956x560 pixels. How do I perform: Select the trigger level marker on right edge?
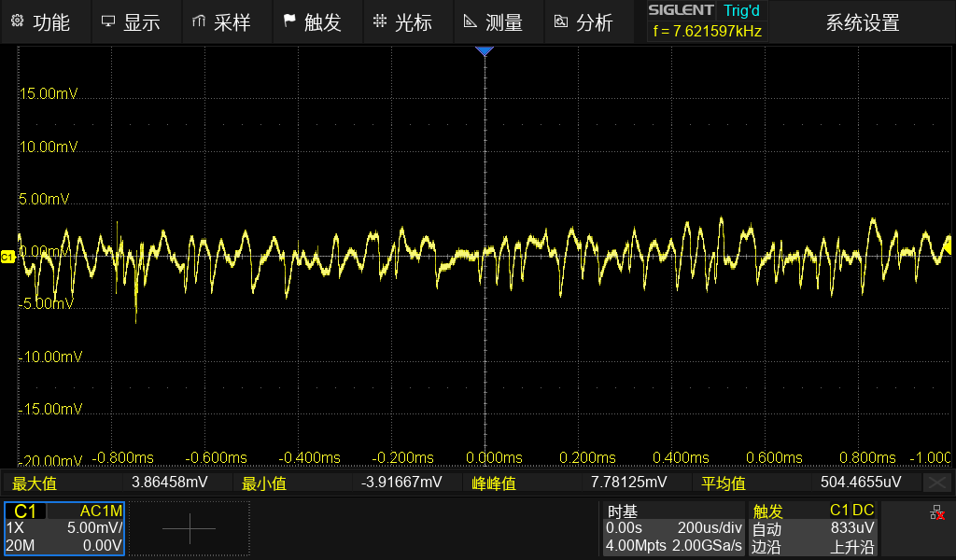point(949,246)
